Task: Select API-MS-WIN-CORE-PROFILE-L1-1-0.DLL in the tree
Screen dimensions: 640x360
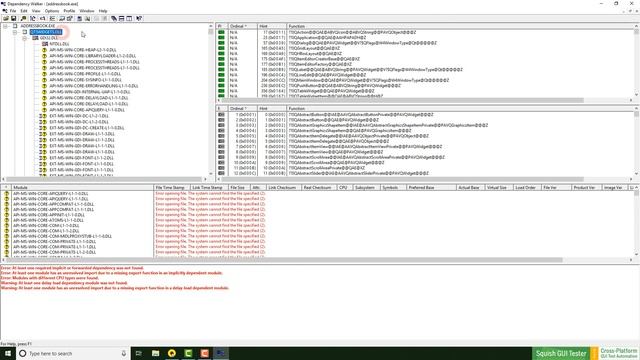Action: [85, 74]
